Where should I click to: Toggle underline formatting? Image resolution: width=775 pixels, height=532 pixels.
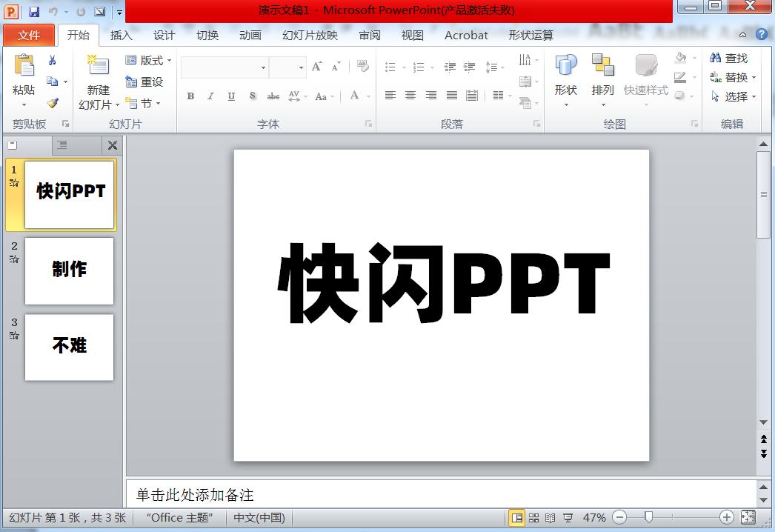(x=231, y=96)
